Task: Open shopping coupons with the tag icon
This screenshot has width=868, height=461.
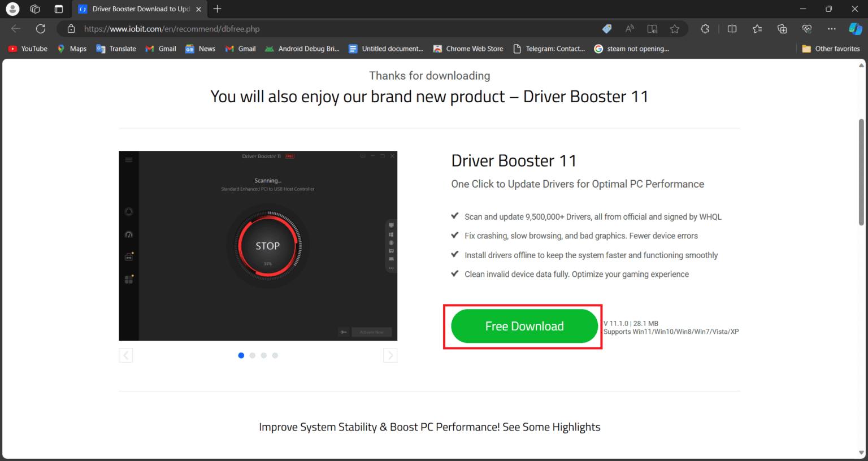Action: click(x=606, y=28)
